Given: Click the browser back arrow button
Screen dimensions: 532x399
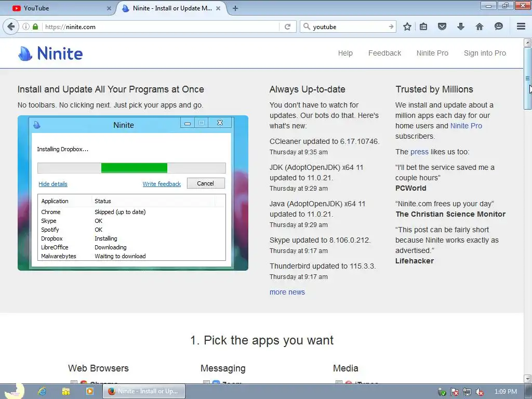Looking at the screenshot, I should point(11,26).
